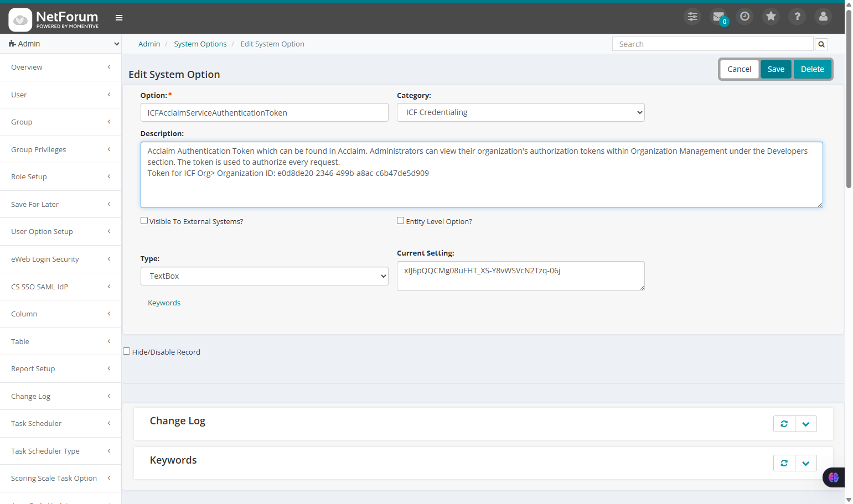Viewport: 853px width, 504px height.
Task: Open the help question mark icon
Action: [797, 17]
